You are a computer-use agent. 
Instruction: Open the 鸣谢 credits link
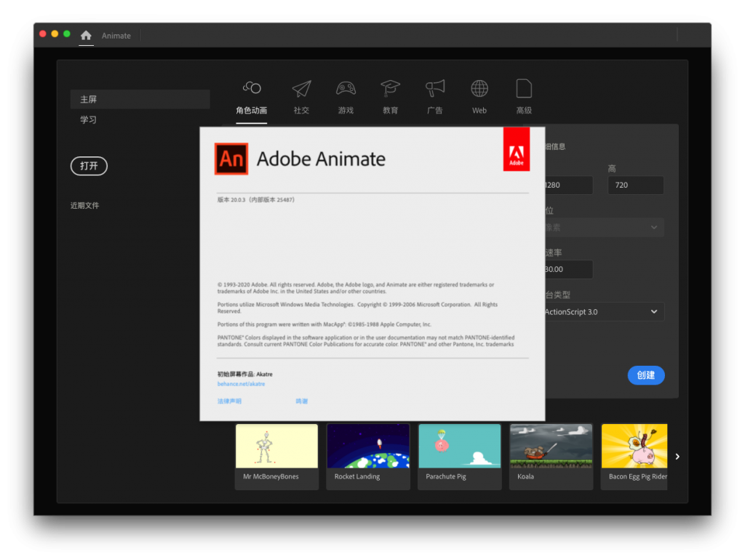coord(302,401)
